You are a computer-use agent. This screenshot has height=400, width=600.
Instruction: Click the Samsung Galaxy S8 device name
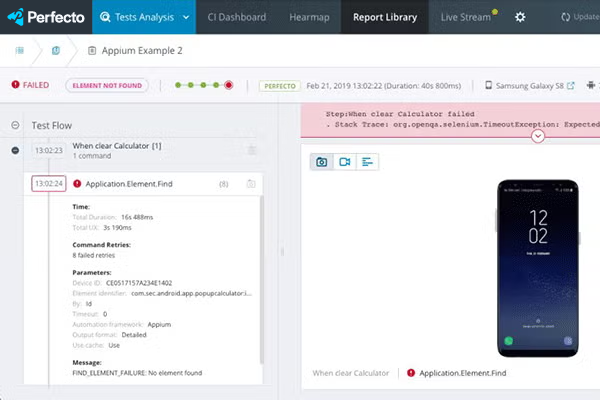pyautogui.click(x=530, y=86)
